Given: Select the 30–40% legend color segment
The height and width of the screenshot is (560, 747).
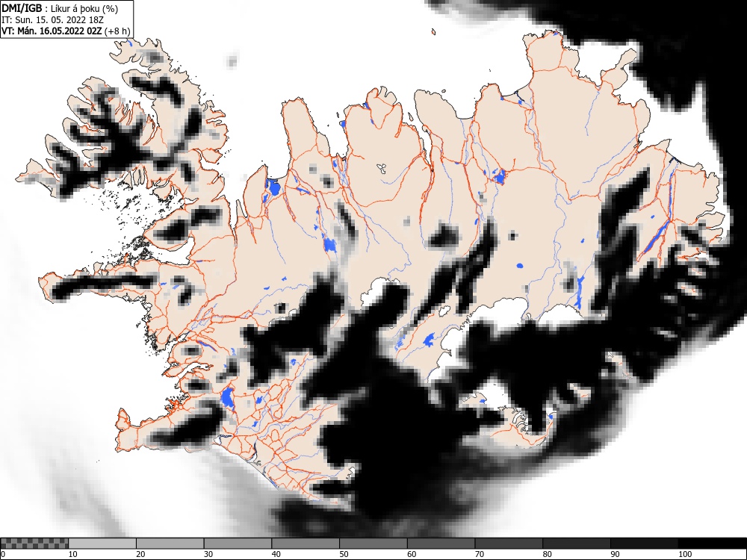Looking at the screenshot, I should [x=238, y=544].
